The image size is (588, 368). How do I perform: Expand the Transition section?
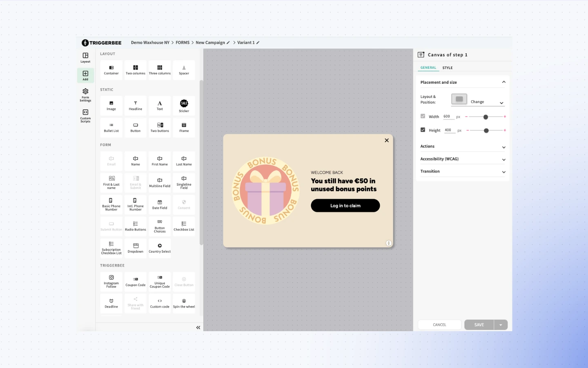pyautogui.click(x=463, y=172)
